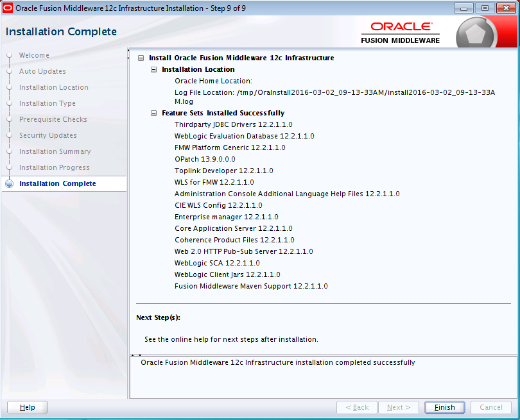Select Enterprise manager 12.2.1.1.0 row
The image size is (520, 420).
click(227, 217)
